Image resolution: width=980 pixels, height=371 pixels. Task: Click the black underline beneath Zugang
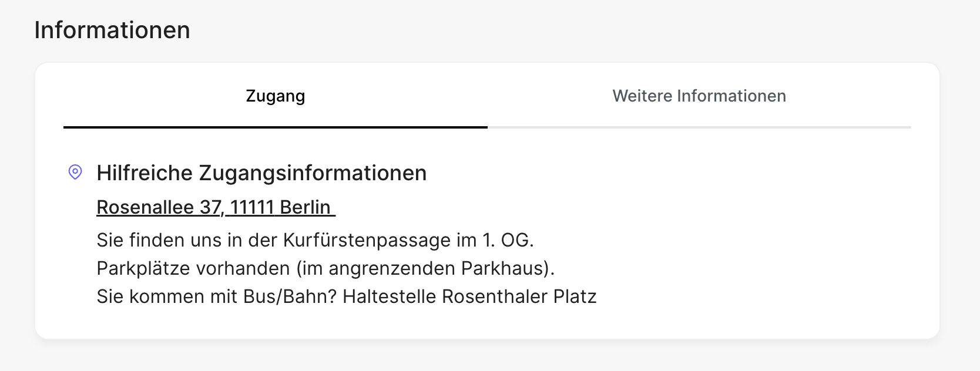click(x=275, y=127)
